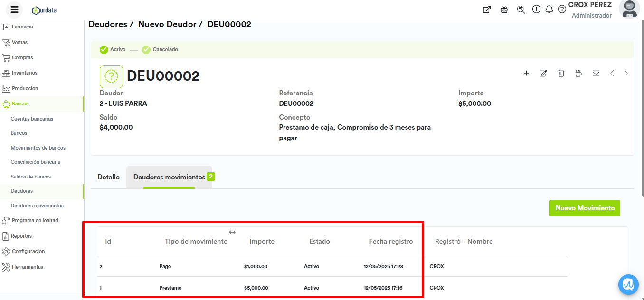Viewport: 644px width, 300px height.
Task: Open the Pago movement row
Action: click(165, 266)
